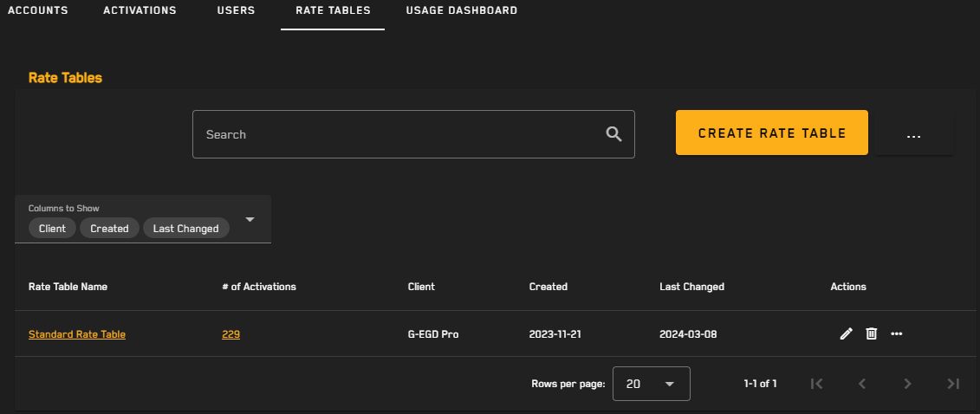Click the Created column header

(x=548, y=287)
